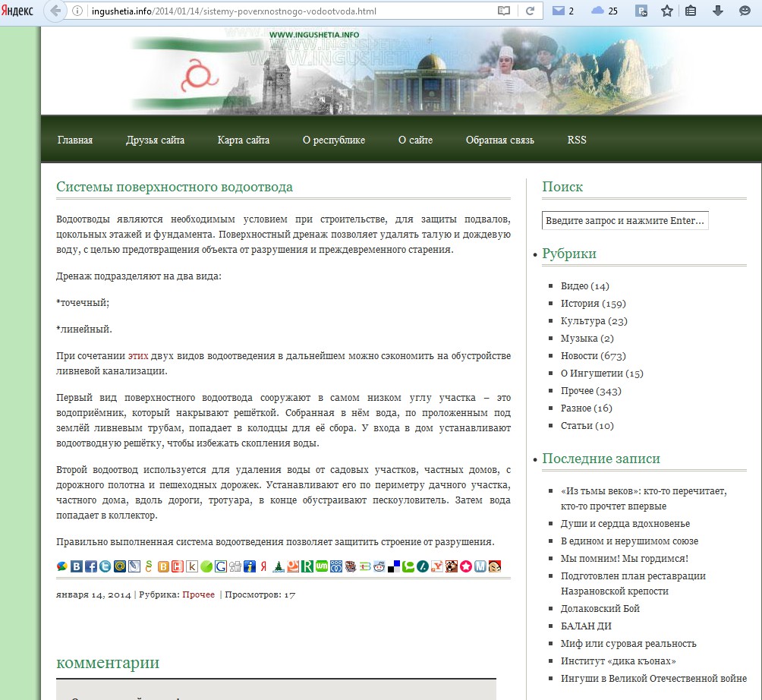The image size is (762, 700).
Task: Share via Delicious squares icon
Action: pyautogui.click(x=394, y=566)
